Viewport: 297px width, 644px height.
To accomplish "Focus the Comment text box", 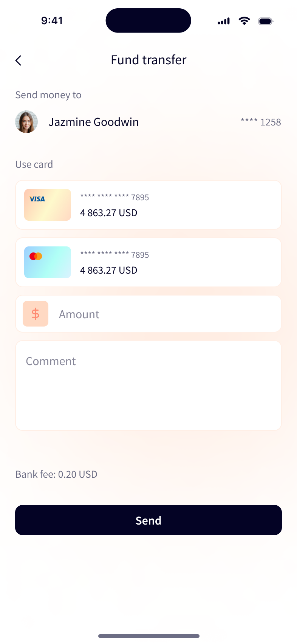I will (148, 385).
